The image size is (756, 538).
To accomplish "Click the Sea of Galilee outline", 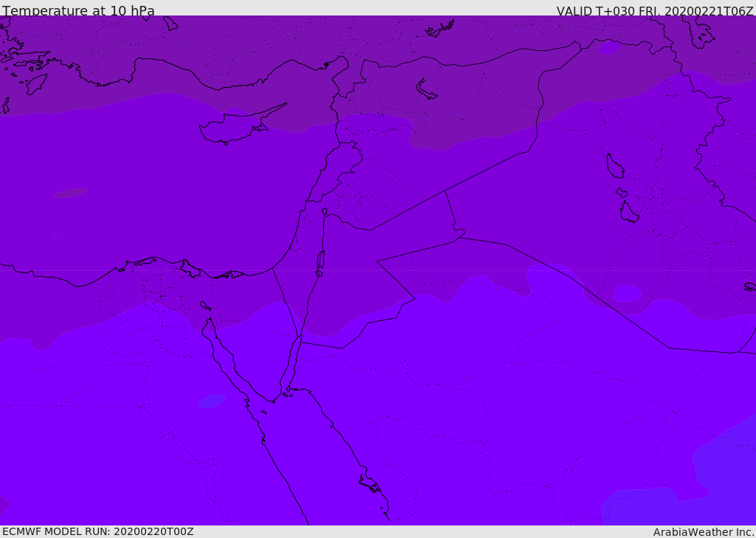I will [324, 212].
